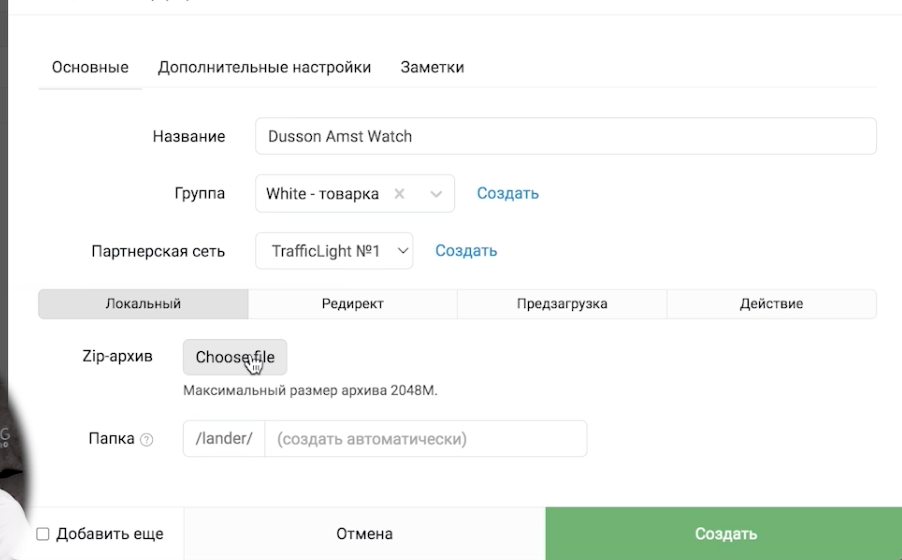Click Создать link next to Партнерская сеть

point(466,251)
